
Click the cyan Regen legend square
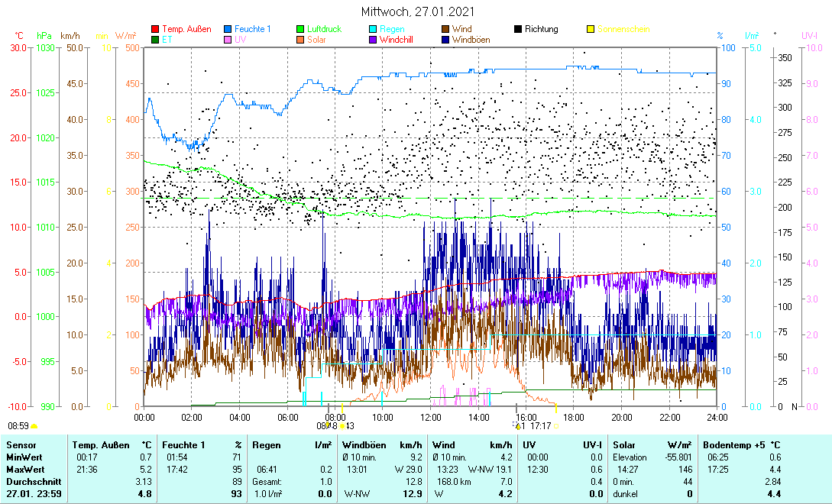click(373, 30)
